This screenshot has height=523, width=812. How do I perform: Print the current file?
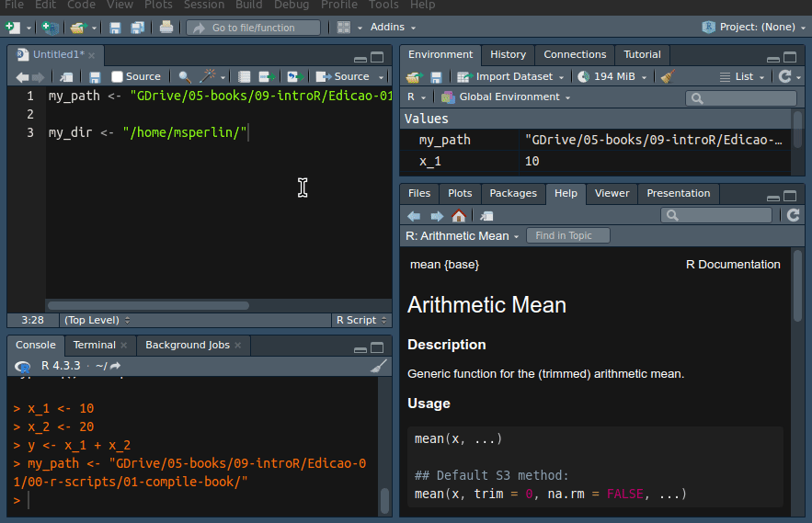click(x=166, y=28)
